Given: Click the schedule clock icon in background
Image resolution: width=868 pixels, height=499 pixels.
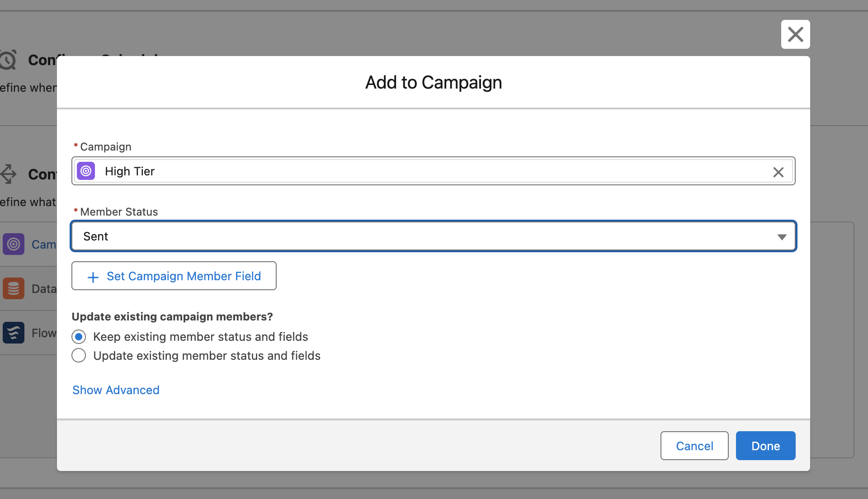Looking at the screenshot, I should coord(8,60).
